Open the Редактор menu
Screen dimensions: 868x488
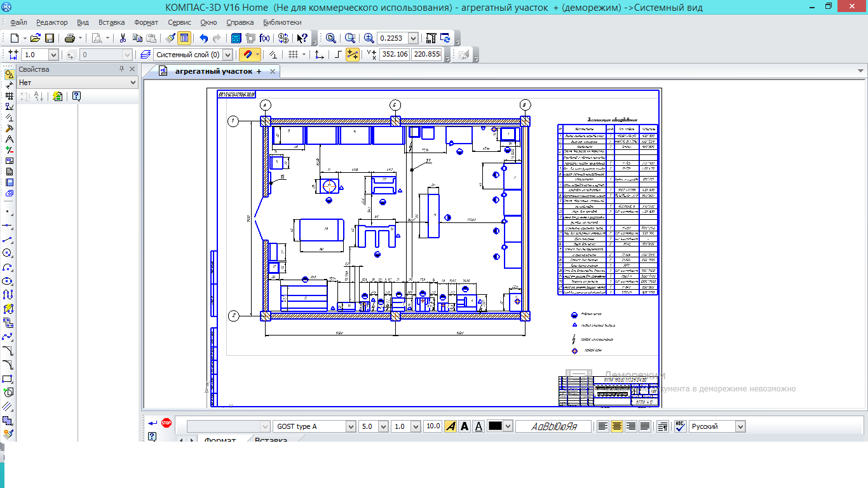(51, 22)
